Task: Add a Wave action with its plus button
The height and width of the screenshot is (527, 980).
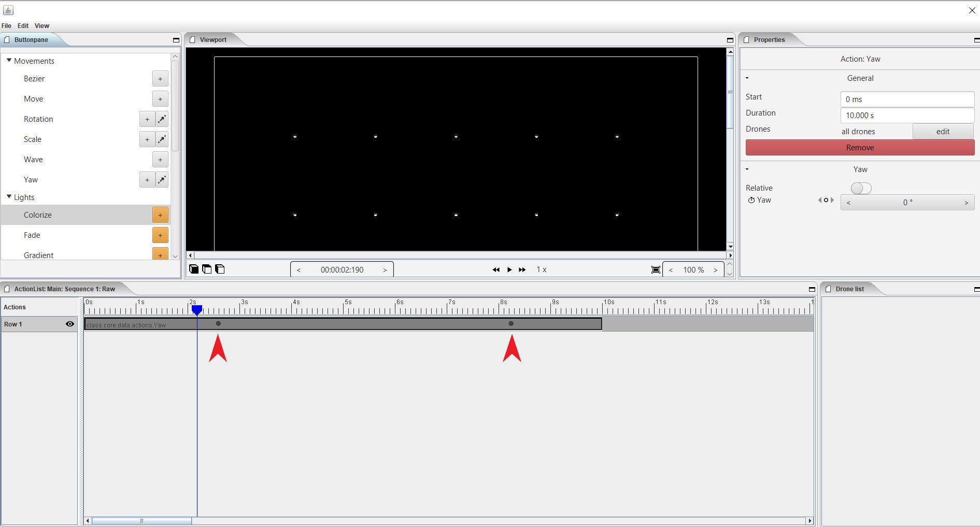Action: pyautogui.click(x=160, y=160)
